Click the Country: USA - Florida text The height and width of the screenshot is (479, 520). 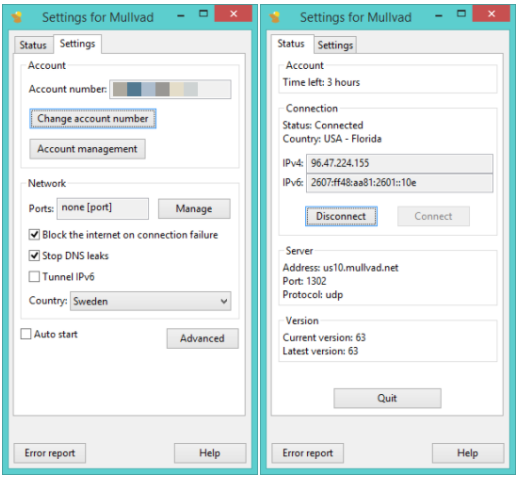click(332, 139)
